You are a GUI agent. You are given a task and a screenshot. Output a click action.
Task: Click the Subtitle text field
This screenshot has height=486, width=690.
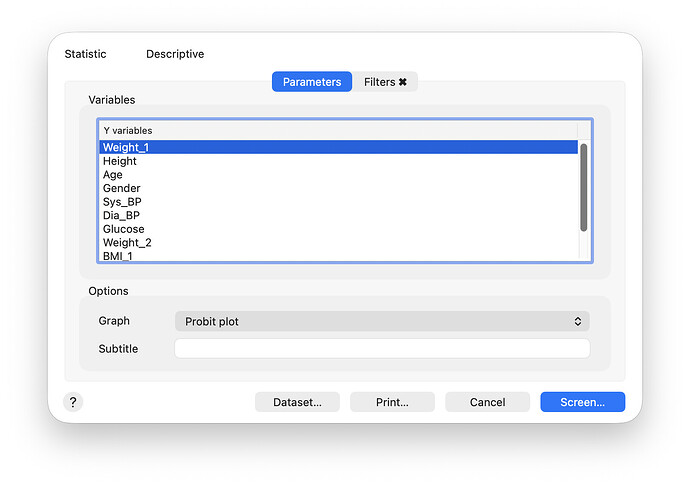(381, 349)
